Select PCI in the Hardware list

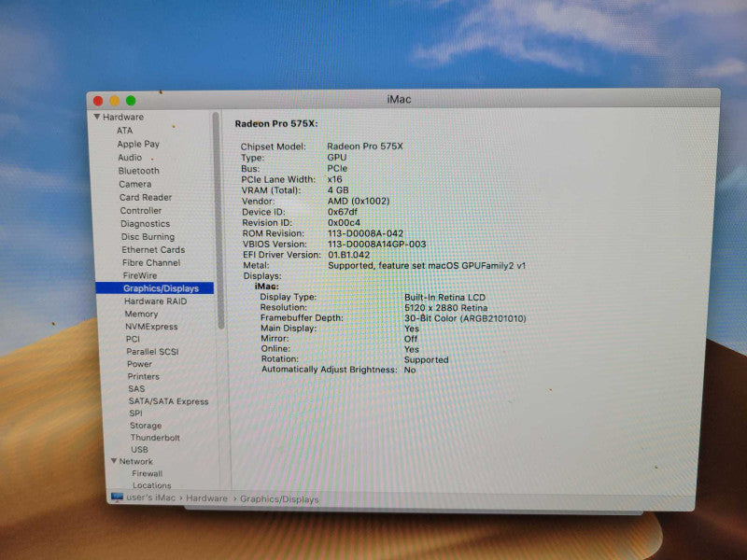[133, 339]
